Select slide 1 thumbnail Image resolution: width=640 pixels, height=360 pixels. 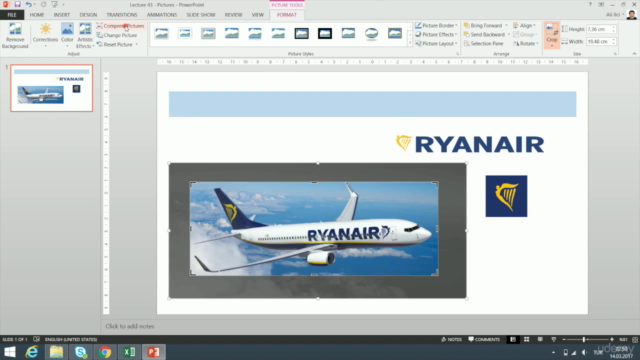(x=52, y=88)
